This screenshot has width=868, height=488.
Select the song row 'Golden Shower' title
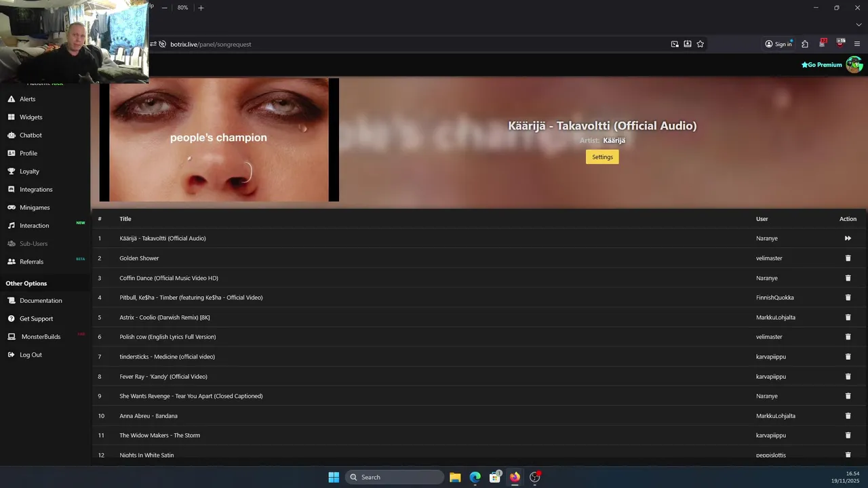coord(139,258)
